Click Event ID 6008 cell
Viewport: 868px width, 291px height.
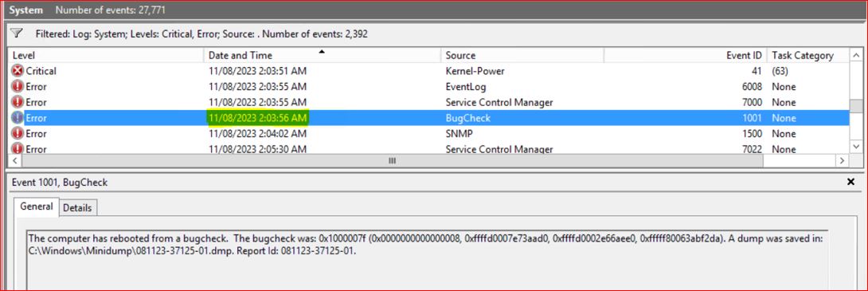point(751,86)
